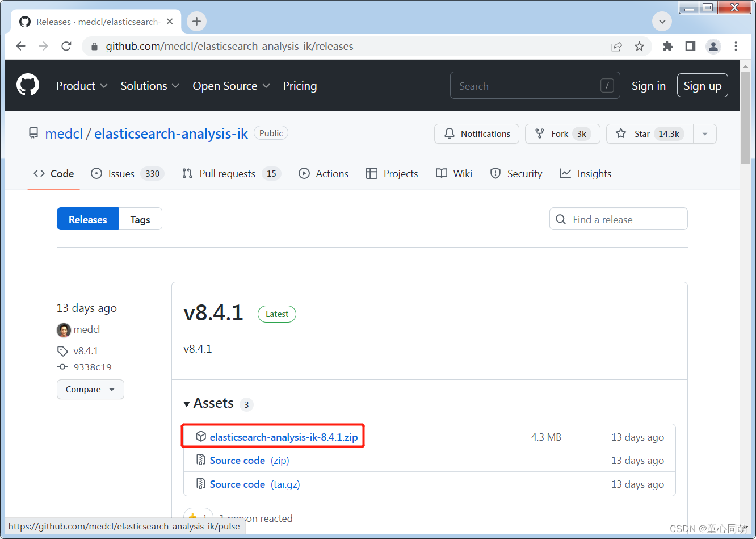
Task: Download Source code (tar.gz)
Action: [255, 484]
